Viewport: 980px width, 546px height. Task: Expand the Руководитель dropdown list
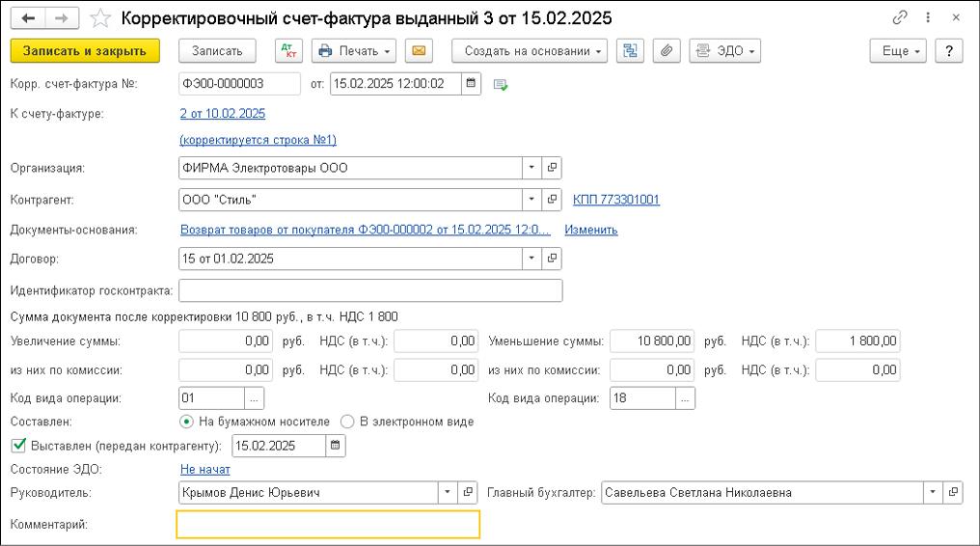447,492
